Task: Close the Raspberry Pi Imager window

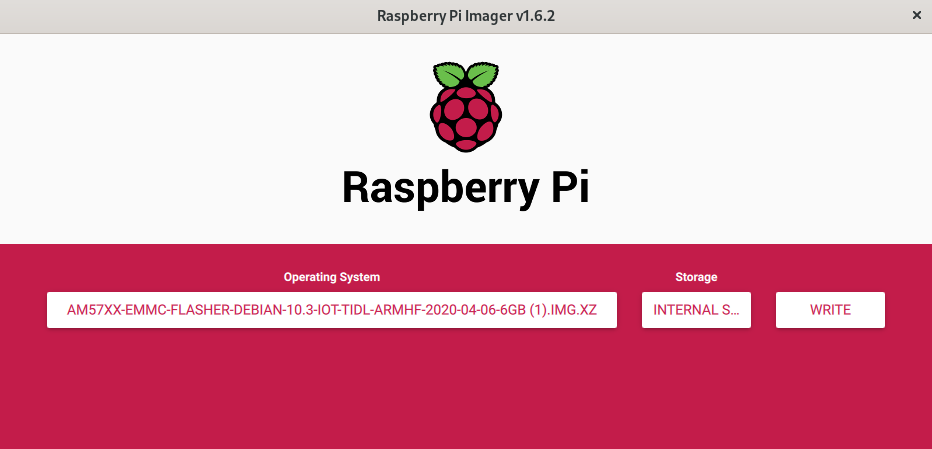Action: (x=917, y=16)
